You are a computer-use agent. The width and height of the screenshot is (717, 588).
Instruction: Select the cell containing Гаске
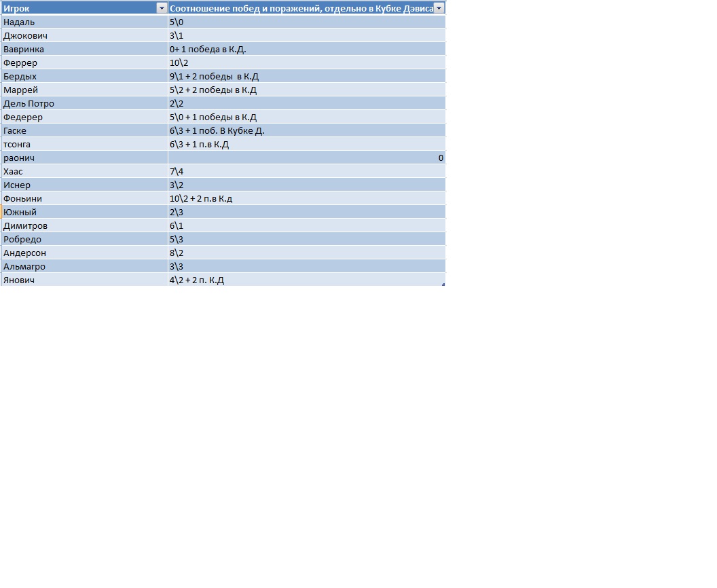[x=85, y=130]
